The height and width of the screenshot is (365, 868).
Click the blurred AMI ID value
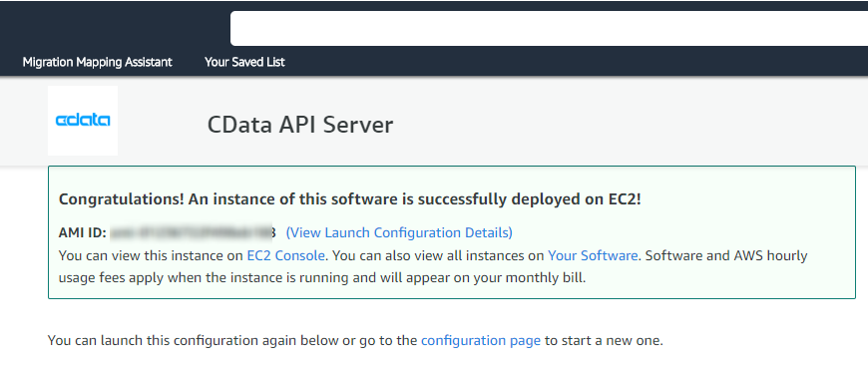coord(193,232)
